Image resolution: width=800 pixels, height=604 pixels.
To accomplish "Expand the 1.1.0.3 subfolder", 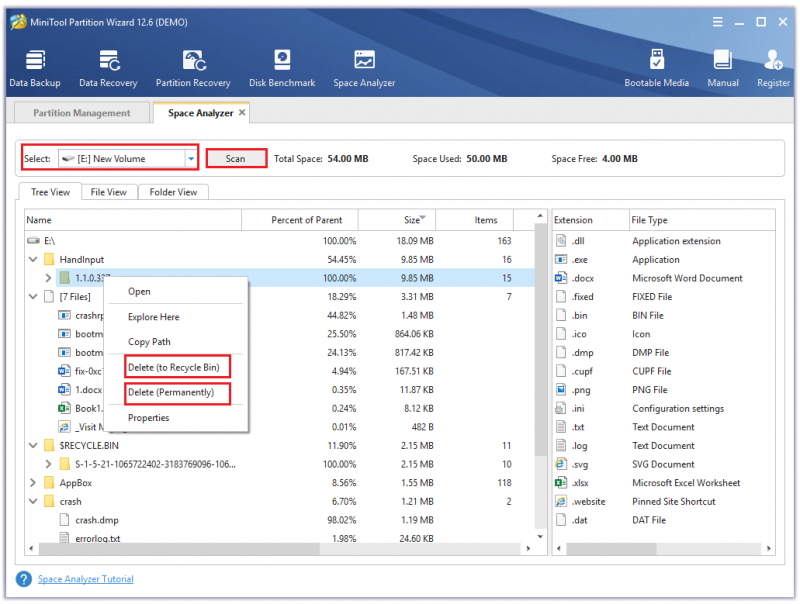I will coord(48,278).
